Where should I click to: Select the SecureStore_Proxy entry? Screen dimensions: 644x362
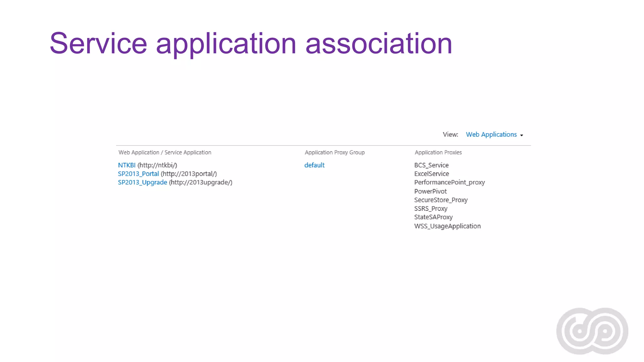[441, 200]
